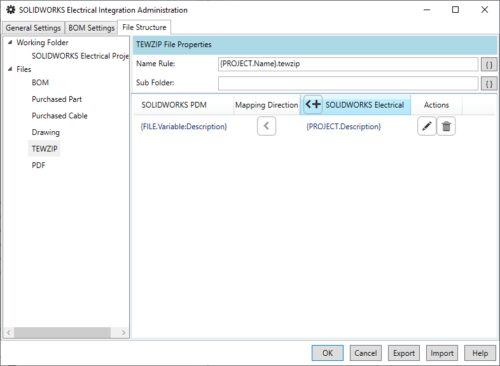Click the Working Folder tree label
The height and width of the screenshot is (366, 500).
click(42, 42)
